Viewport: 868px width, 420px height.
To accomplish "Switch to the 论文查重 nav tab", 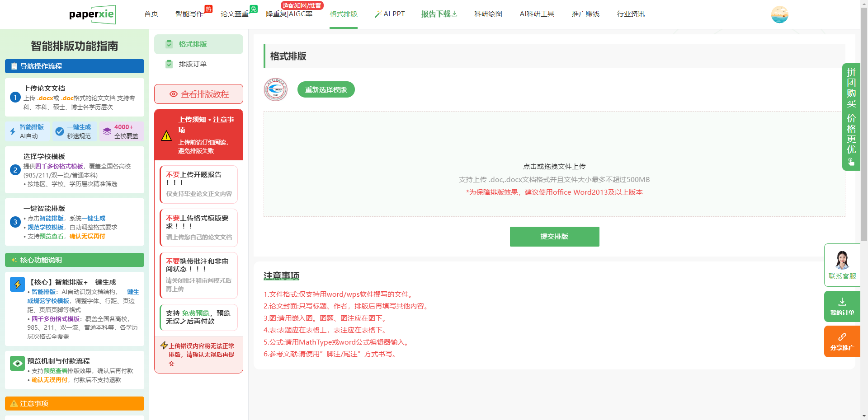I will [x=234, y=14].
